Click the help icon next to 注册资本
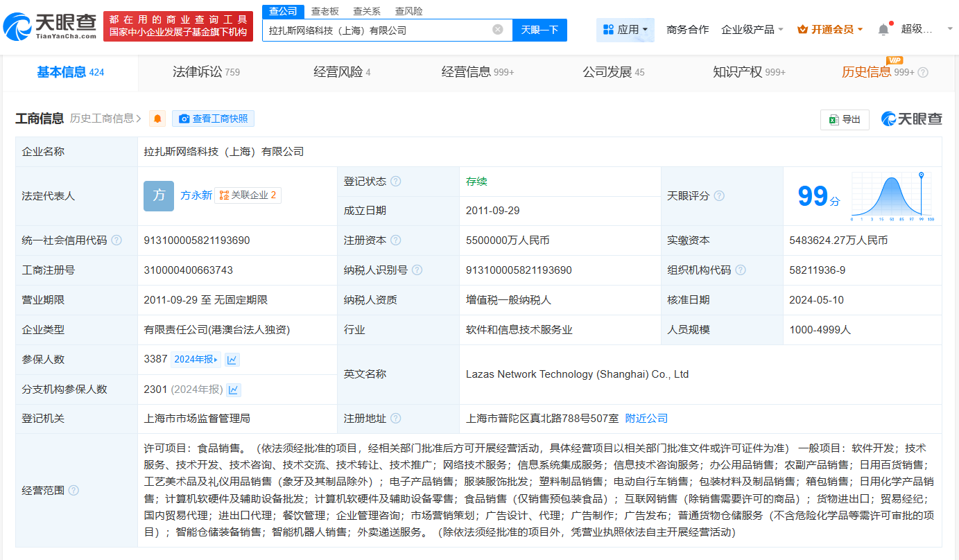 coord(395,240)
